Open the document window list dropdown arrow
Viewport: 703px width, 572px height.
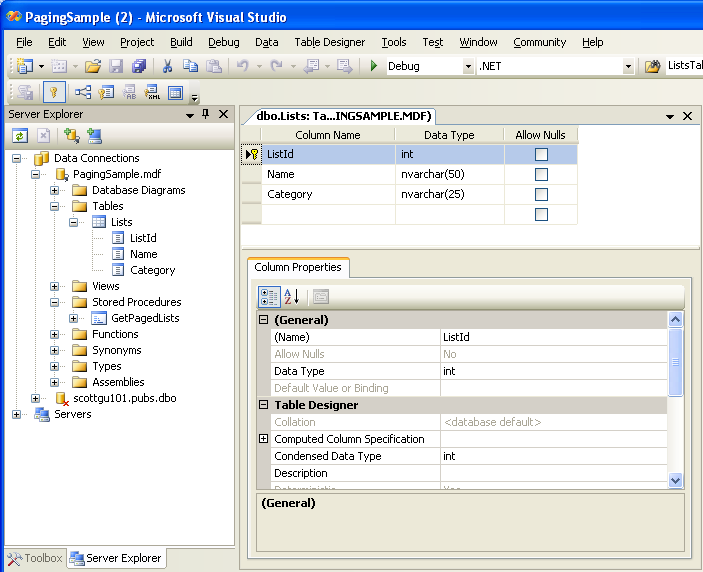(670, 117)
